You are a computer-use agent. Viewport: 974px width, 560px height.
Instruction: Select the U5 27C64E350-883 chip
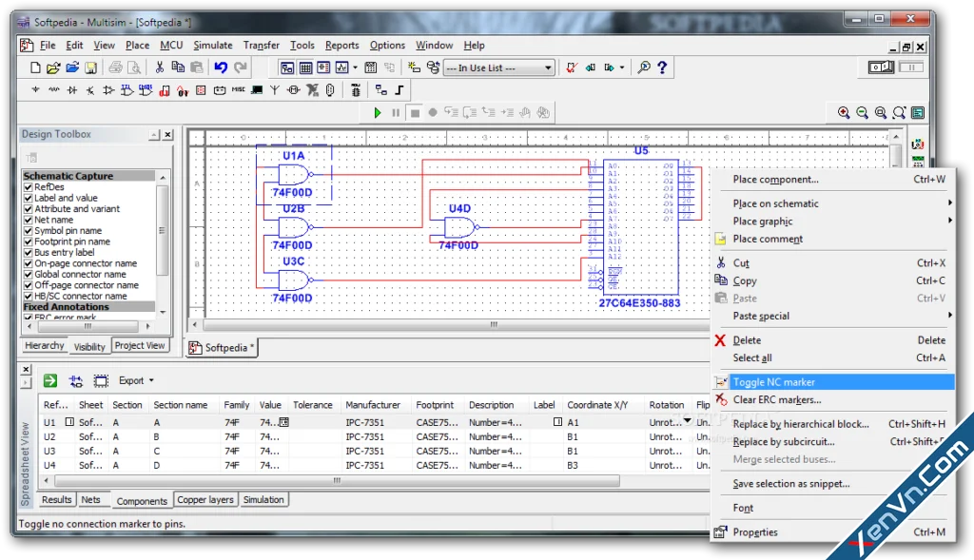click(640, 228)
